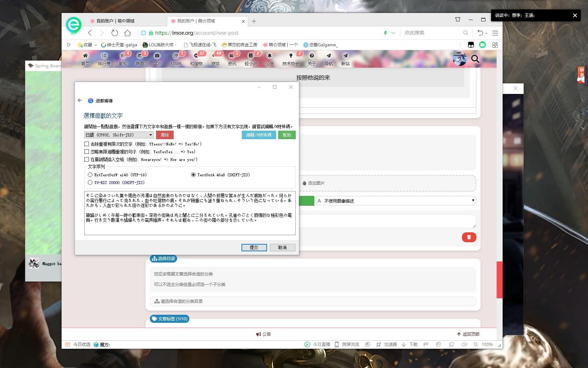
Task: Click the user avatar in the pink navigation bar
Action: 460,59
